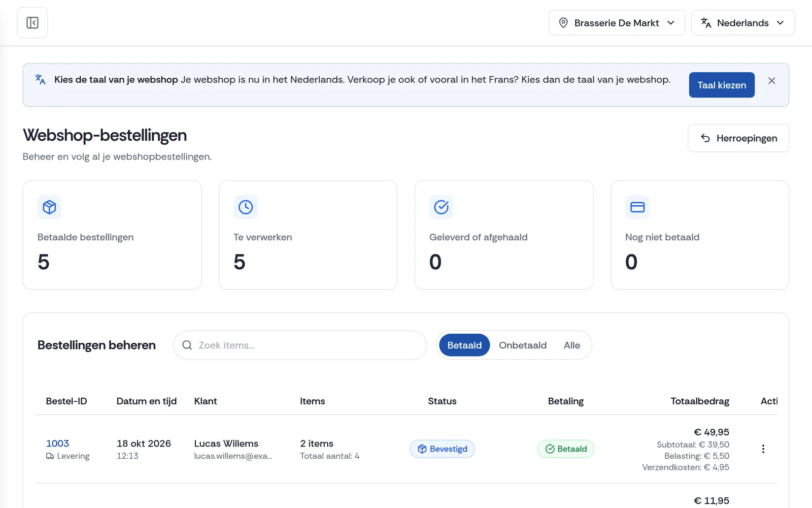
Task: Click the Betaalde bestellingen label
Action: pos(86,237)
